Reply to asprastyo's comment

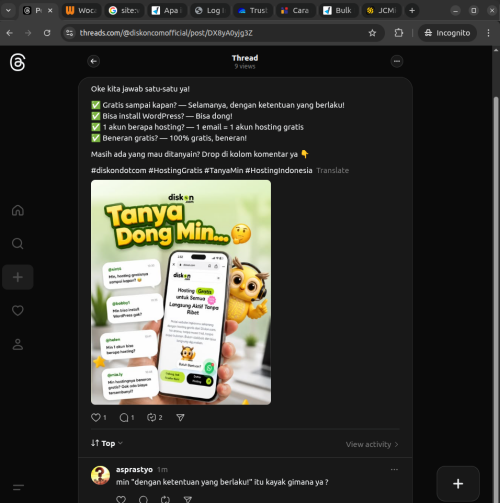pos(143,499)
